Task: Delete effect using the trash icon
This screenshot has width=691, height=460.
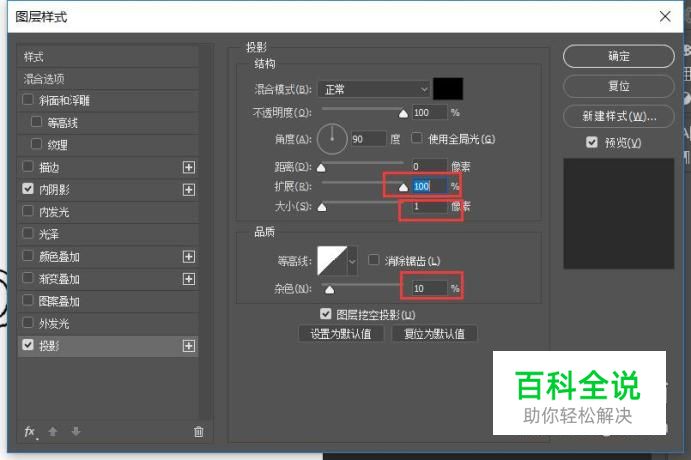Action: tap(199, 432)
